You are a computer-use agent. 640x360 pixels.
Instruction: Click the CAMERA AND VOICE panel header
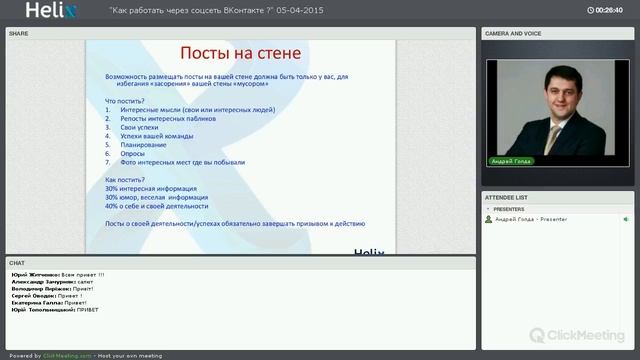558,33
